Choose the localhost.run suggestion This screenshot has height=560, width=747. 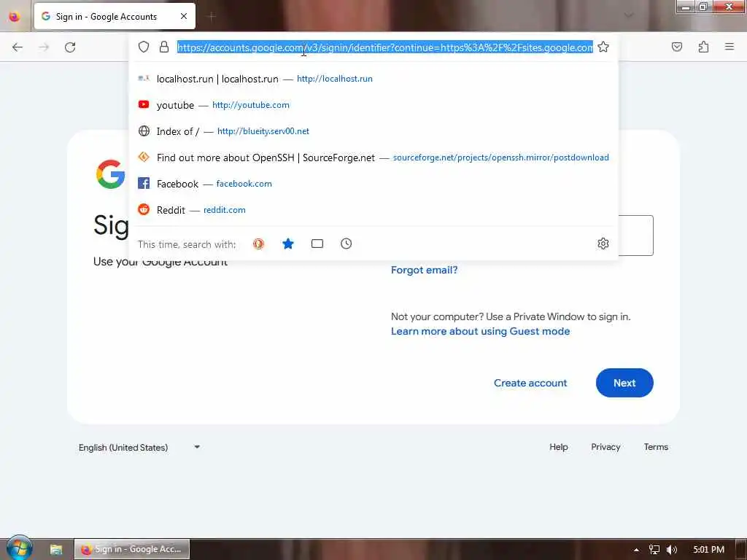(373, 79)
